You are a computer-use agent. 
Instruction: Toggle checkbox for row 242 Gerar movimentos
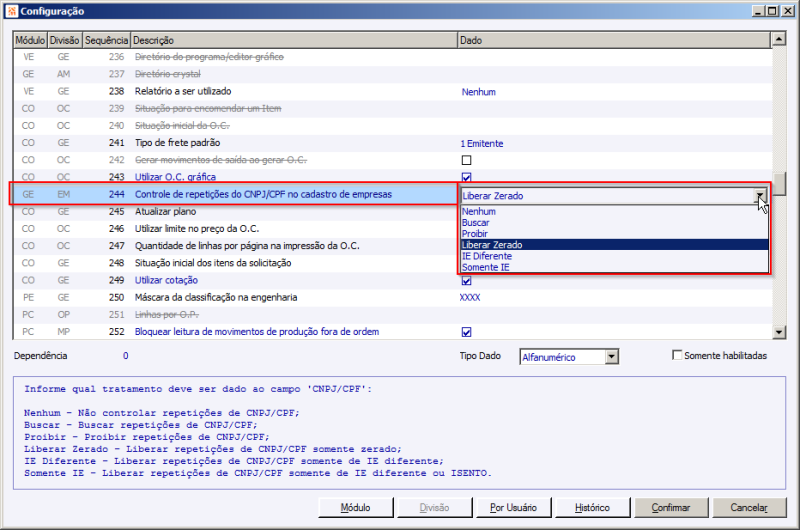pos(466,160)
